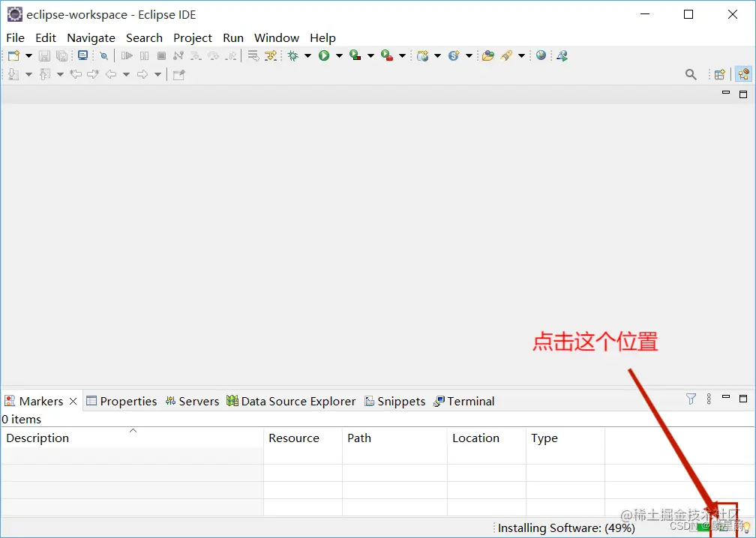
Task: Click the Disconnect debug icon
Action: (178, 56)
